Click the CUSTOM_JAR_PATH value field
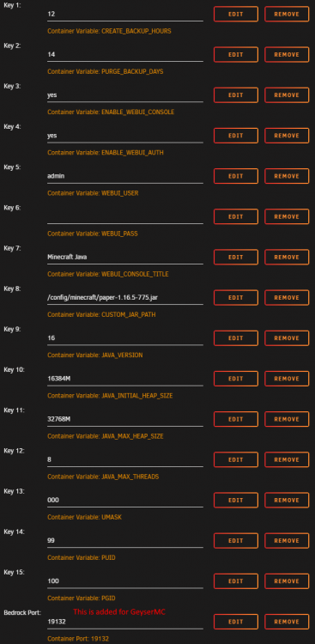This screenshot has width=315, height=644. point(125,298)
